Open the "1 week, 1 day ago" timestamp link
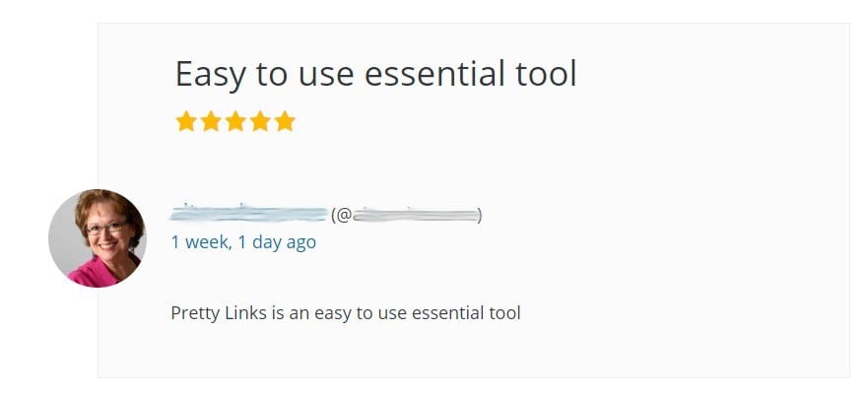This screenshot has width=868, height=397. point(243,242)
